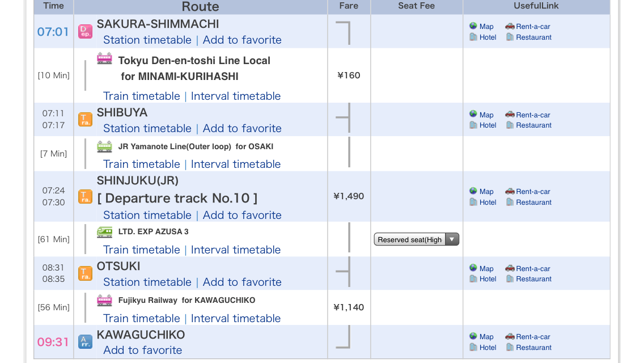Click the LTD. EXP AZUSA 3 train icon
The height and width of the screenshot is (363, 644).
(104, 232)
